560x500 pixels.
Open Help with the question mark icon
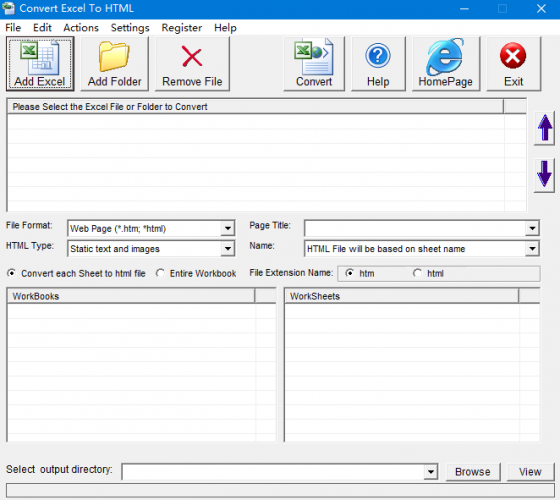click(378, 64)
